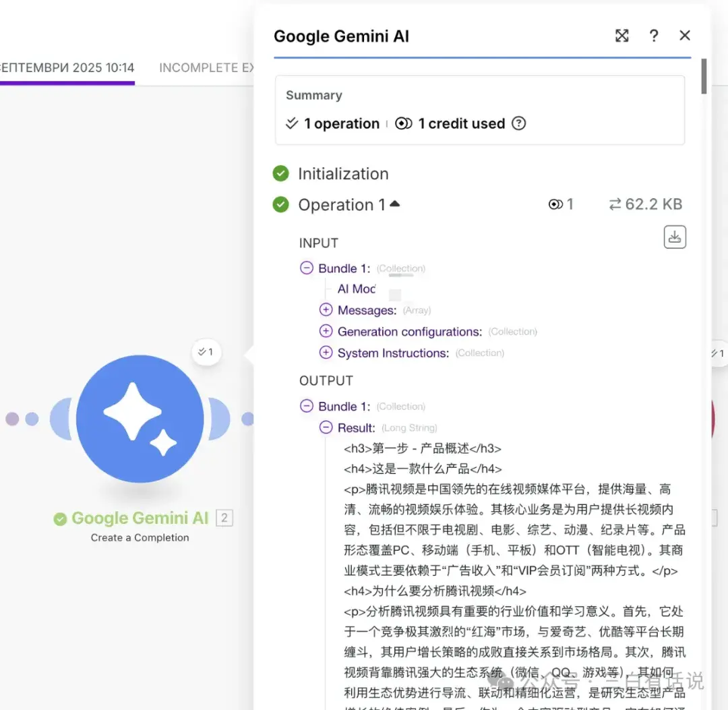The width and height of the screenshot is (728, 710).
Task: Click the 62.2 KB data size indicator
Action: tap(645, 204)
